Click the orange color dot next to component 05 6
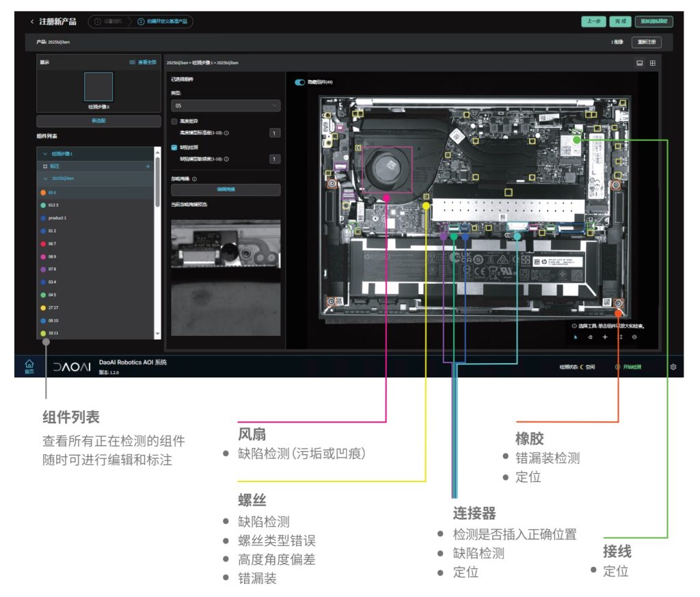Screen dimensions: 700x597 43,193
